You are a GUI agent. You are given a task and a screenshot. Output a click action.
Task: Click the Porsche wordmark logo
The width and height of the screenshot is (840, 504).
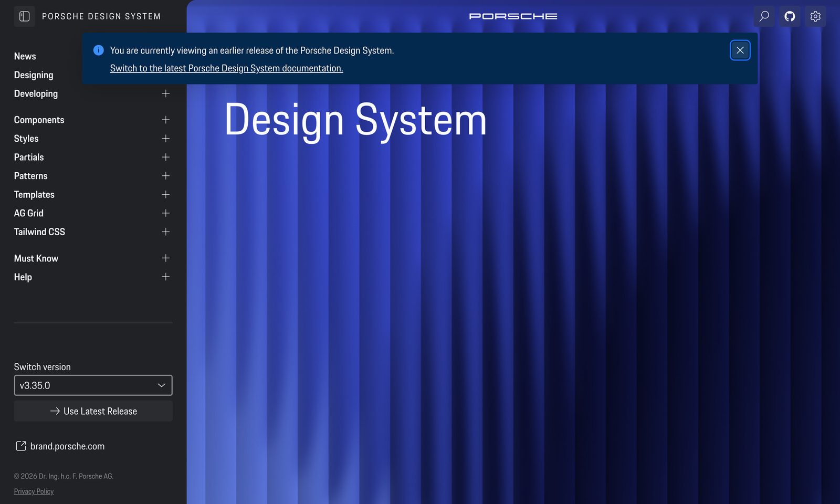tap(513, 16)
